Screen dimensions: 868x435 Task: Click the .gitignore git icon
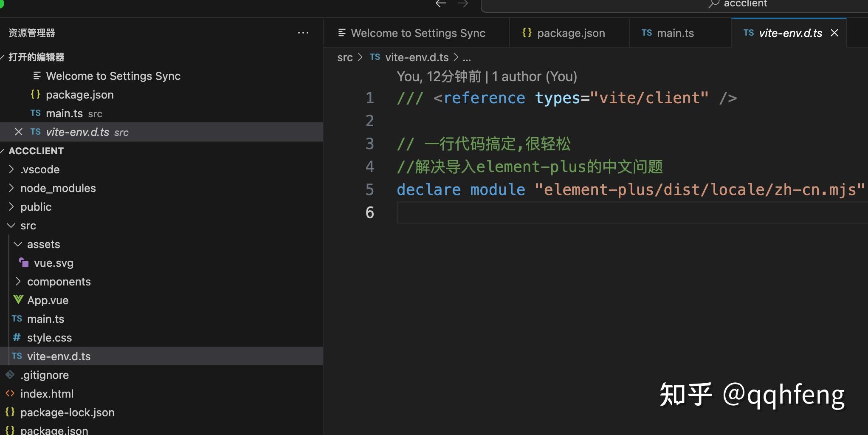tap(10, 375)
